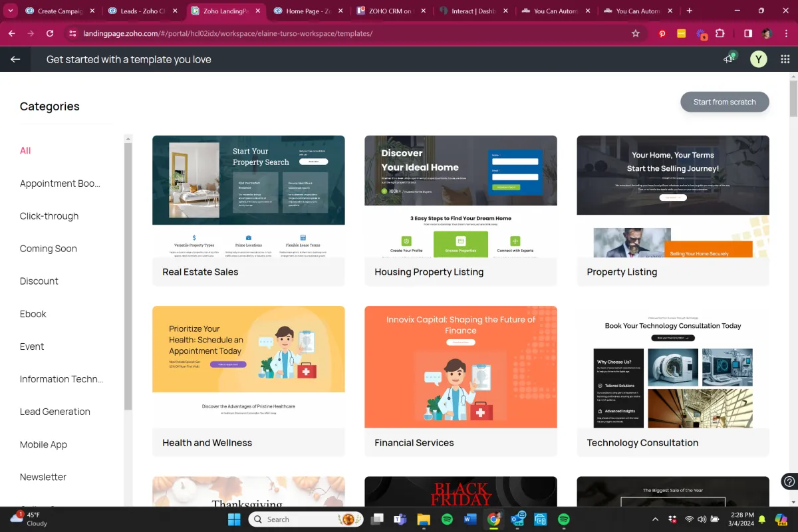Image resolution: width=798 pixels, height=532 pixels.
Task: Choose the Newsletter category
Action: (43, 477)
